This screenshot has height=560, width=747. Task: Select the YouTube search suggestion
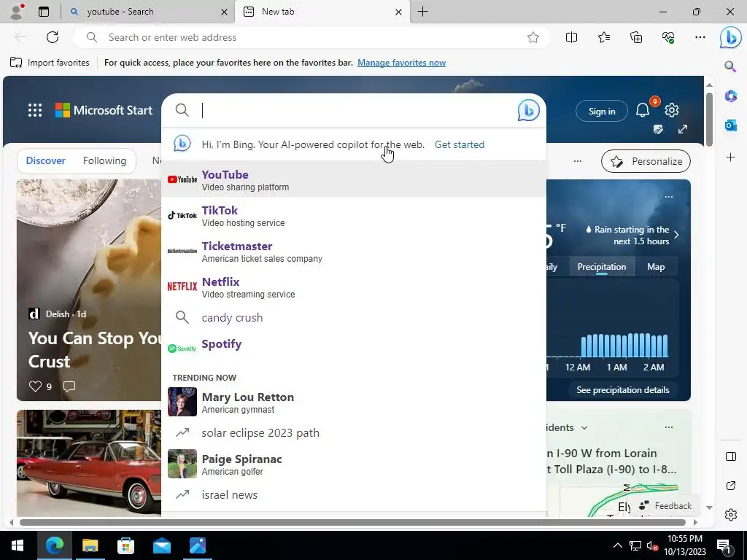pos(354,179)
